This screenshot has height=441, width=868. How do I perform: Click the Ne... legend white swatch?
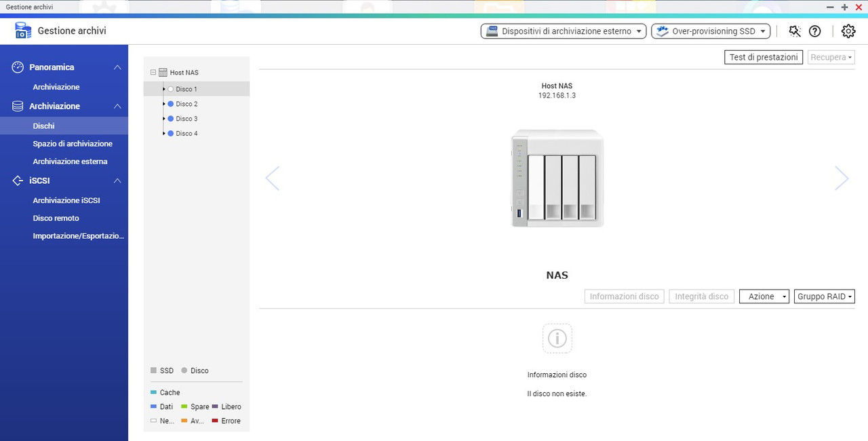click(153, 421)
